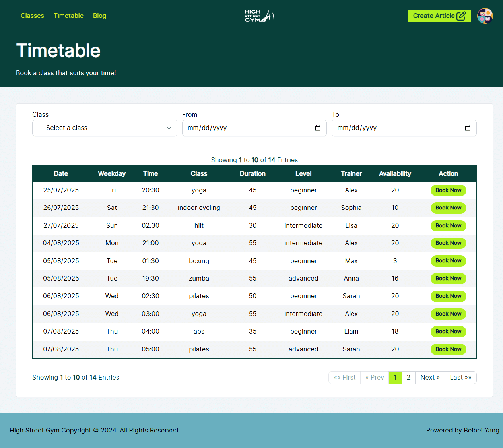The height and width of the screenshot is (448, 503).
Task: Open the To date calendar picker icon
Action: (x=468, y=128)
